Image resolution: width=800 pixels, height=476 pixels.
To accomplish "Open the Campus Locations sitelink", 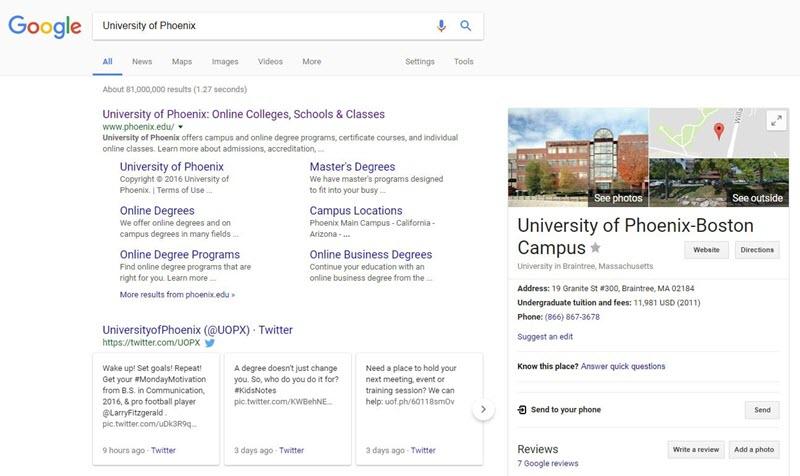I will click(356, 211).
